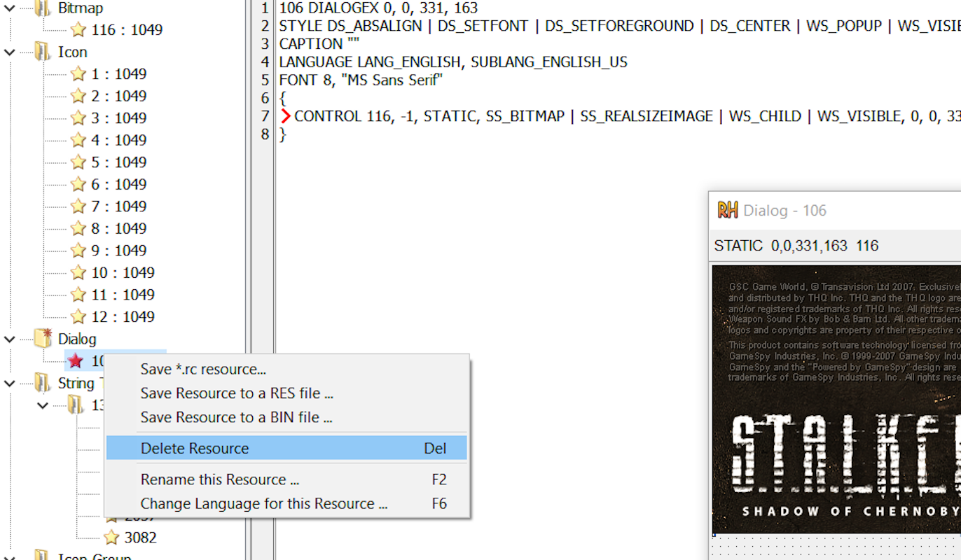Select tree item 3082
Image resolution: width=961 pixels, height=560 pixels.
(x=140, y=538)
